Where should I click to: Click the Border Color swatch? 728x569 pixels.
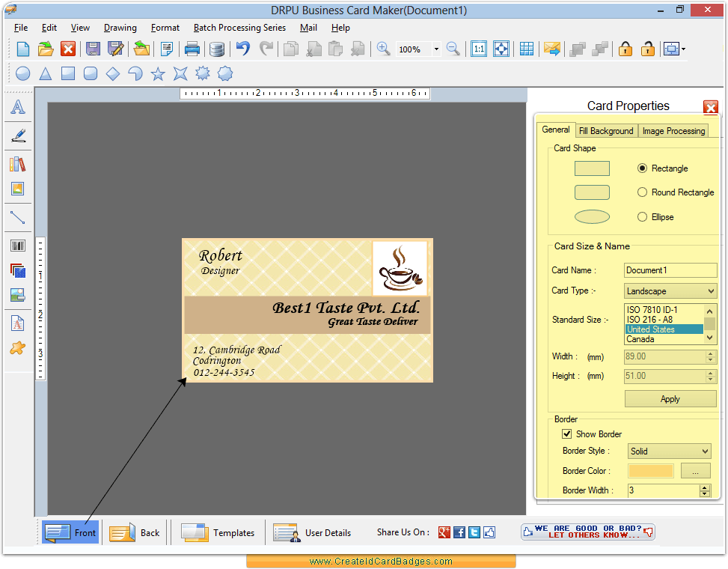click(x=650, y=470)
